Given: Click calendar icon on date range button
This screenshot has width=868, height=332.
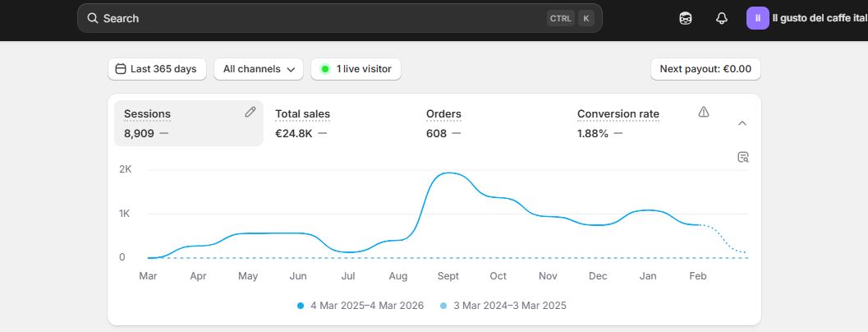Looking at the screenshot, I should tap(120, 69).
